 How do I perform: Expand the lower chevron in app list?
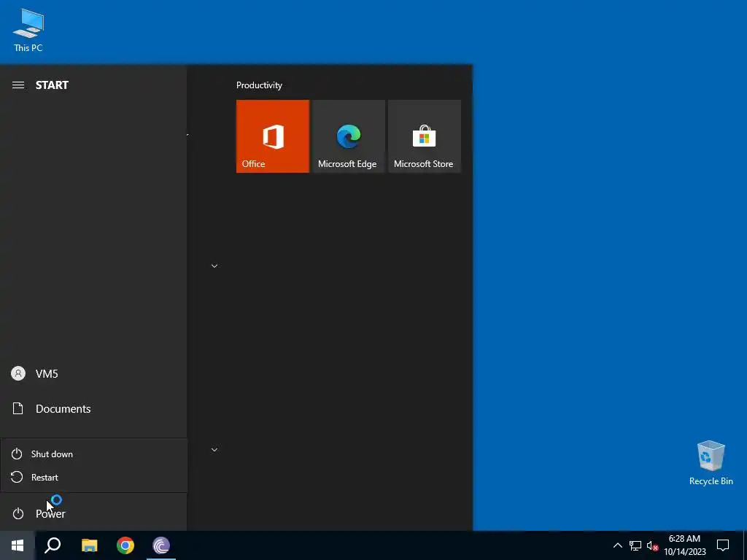(214, 449)
